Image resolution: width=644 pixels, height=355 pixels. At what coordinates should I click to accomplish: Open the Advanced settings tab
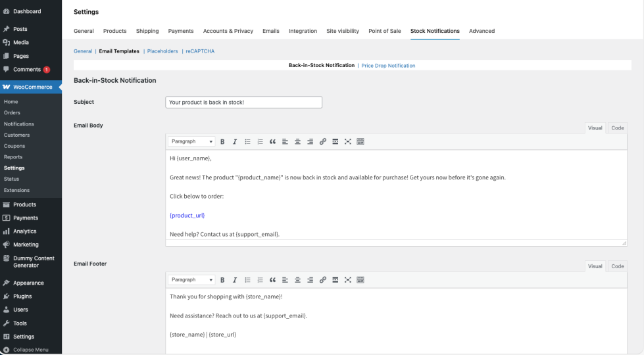tap(482, 31)
